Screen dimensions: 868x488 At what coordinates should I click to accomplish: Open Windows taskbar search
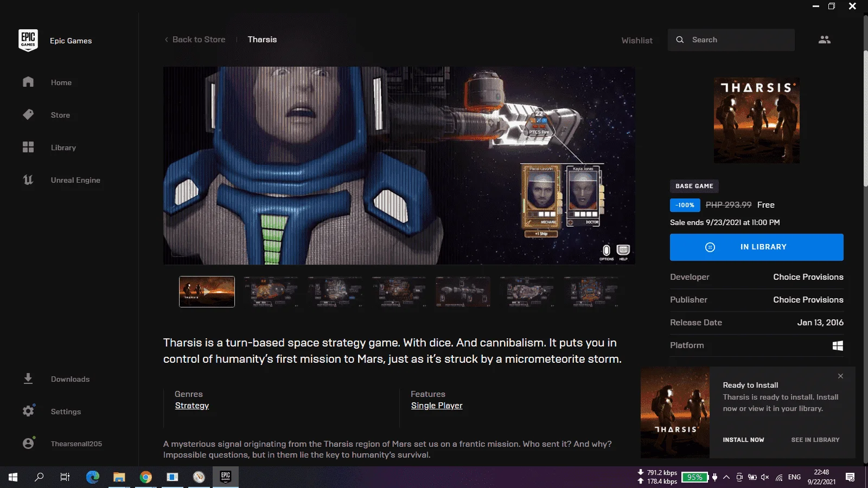point(39,477)
